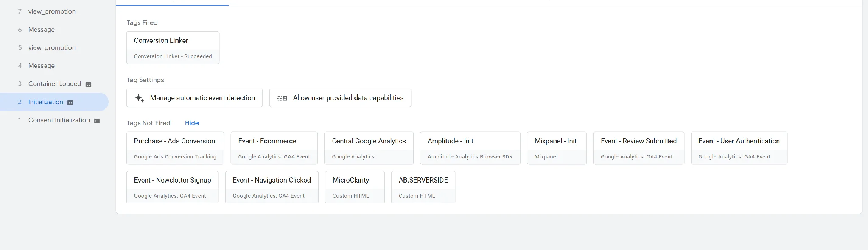Screen dimensions: 868x250
Task: Click the Tags Fired heading
Action: coord(142,22)
